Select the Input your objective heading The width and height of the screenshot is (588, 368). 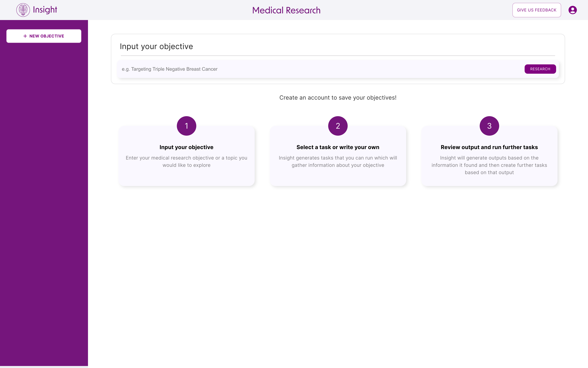(x=157, y=46)
